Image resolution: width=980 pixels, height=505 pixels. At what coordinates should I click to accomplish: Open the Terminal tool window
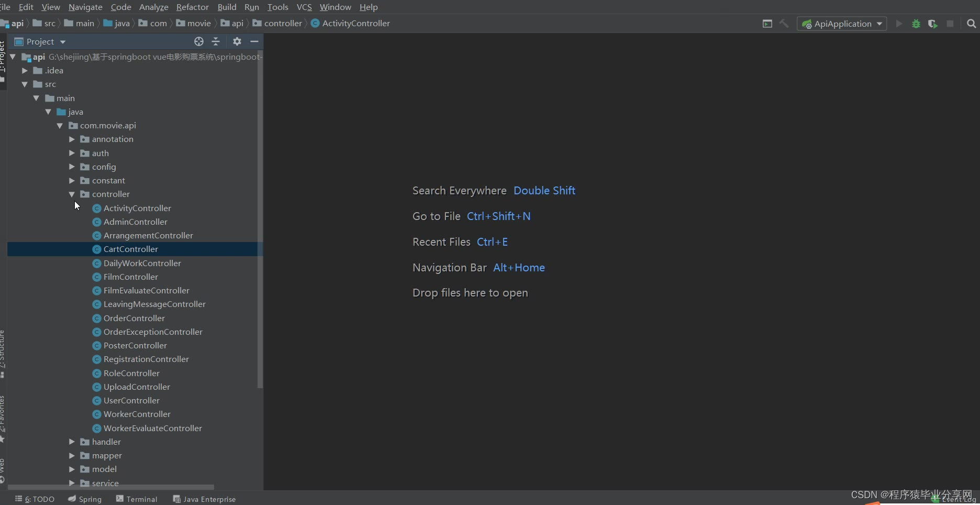click(137, 499)
